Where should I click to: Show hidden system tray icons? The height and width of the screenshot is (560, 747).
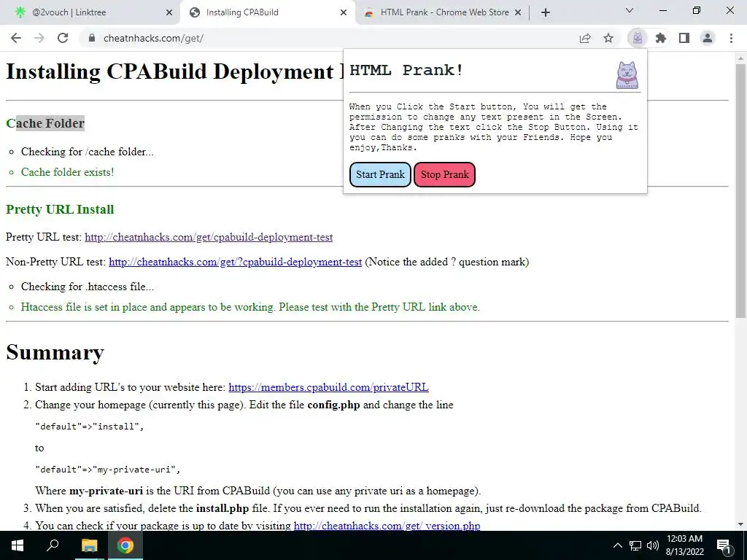coord(617,545)
